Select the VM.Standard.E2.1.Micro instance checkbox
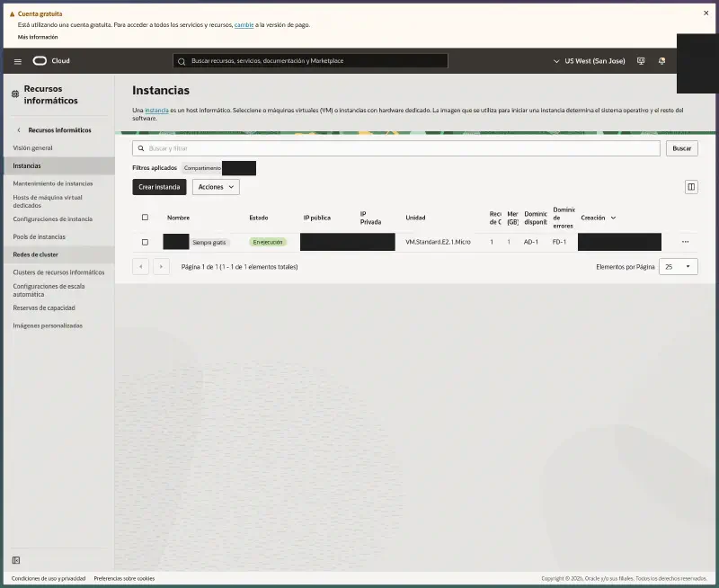Viewport: 719px width, 588px height. click(145, 242)
